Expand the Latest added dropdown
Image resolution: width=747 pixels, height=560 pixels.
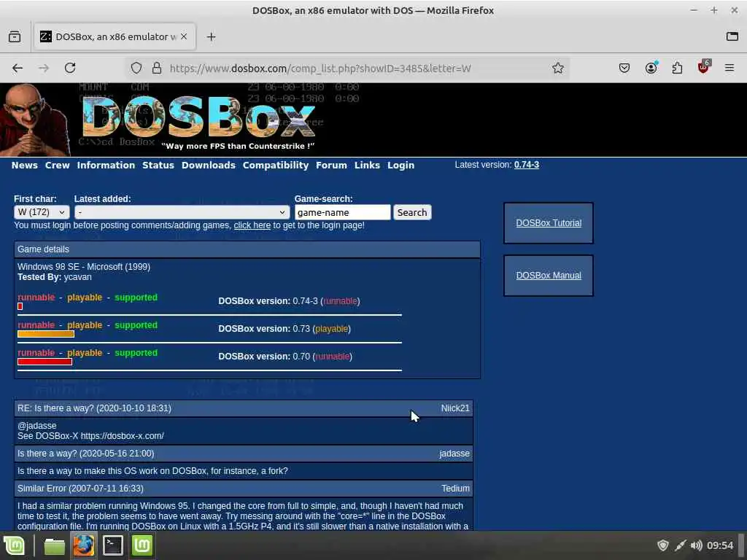tap(182, 212)
